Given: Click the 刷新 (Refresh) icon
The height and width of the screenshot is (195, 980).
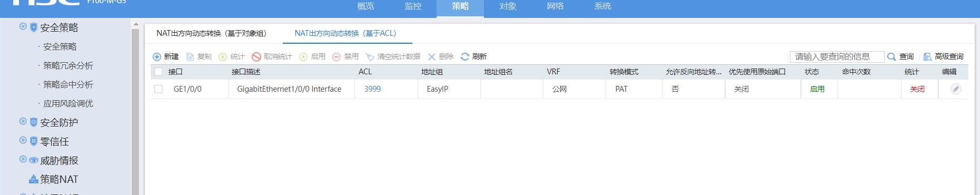Looking at the screenshot, I should click(465, 56).
